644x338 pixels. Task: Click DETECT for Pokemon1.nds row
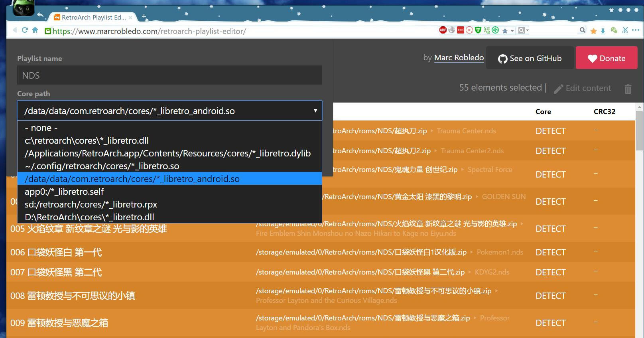(x=550, y=252)
